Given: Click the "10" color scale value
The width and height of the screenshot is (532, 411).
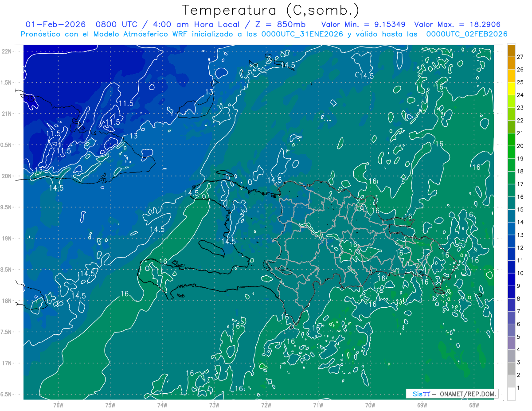Looking at the screenshot, I should (x=520, y=273).
